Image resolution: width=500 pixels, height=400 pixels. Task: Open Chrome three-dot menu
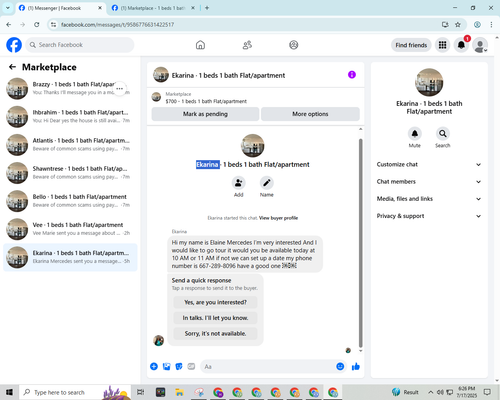click(491, 25)
